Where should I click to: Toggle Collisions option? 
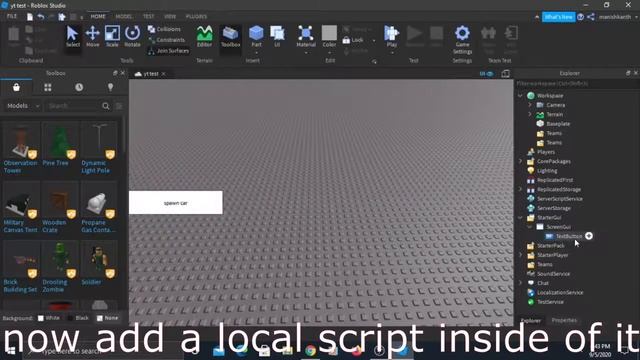click(x=164, y=29)
